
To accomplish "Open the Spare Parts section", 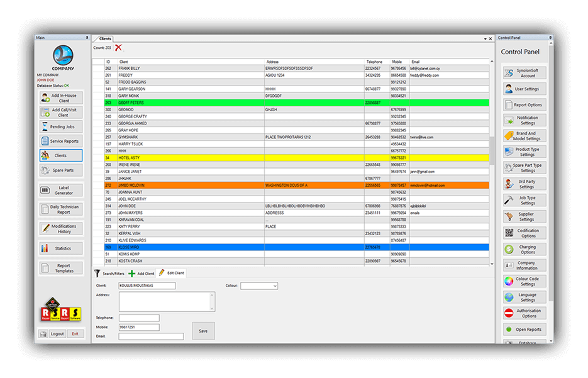I will click(60, 170).
